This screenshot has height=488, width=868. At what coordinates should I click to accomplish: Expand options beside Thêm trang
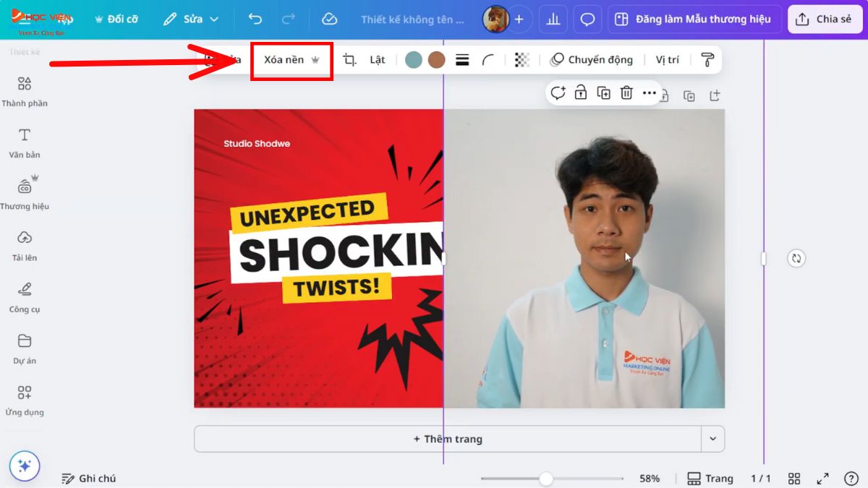click(712, 439)
